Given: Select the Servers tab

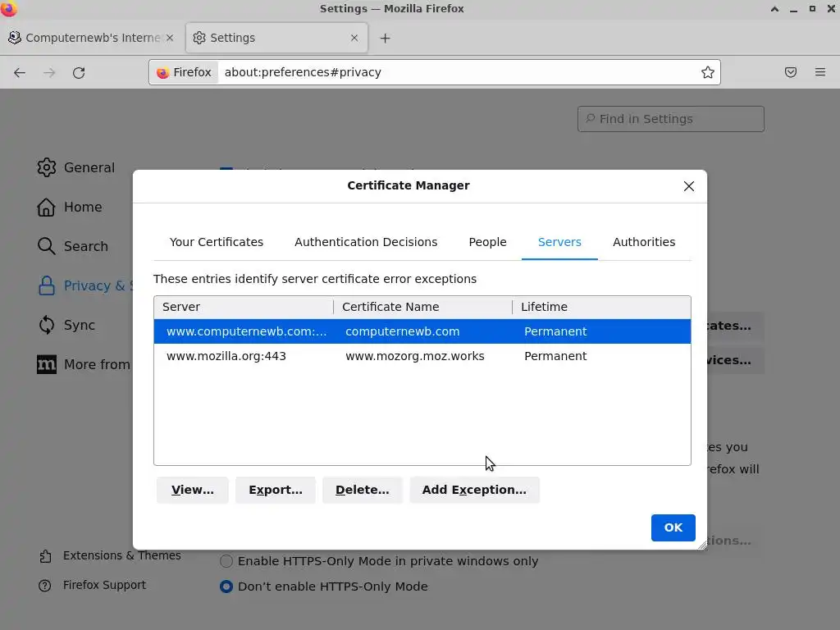Looking at the screenshot, I should [559, 242].
